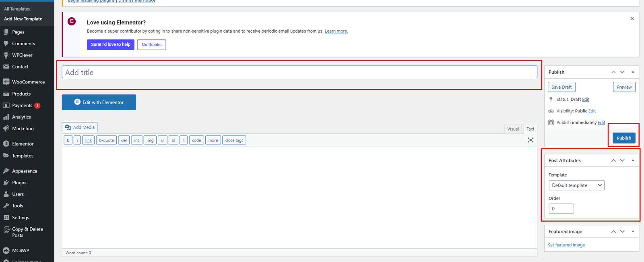This screenshot has width=644, height=262.
Task: Open the Products menu item
Action: 21,94
